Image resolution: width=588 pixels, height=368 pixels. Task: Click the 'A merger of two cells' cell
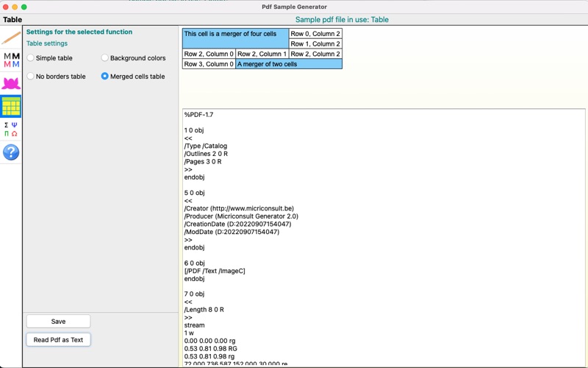pyautogui.click(x=289, y=64)
